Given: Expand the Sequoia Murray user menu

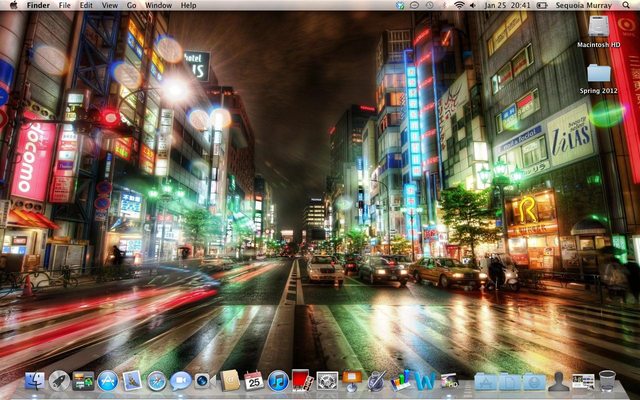Looking at the screenshot, I should coord(585,5).
